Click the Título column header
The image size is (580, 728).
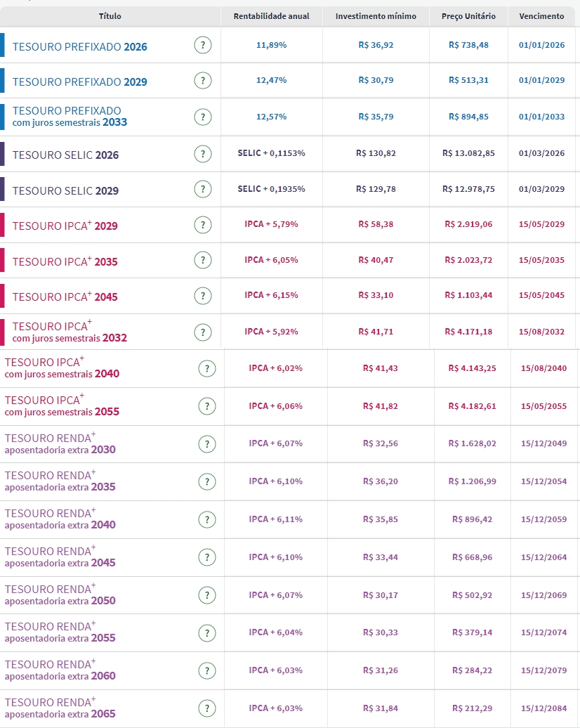click(x=110, y=16)
